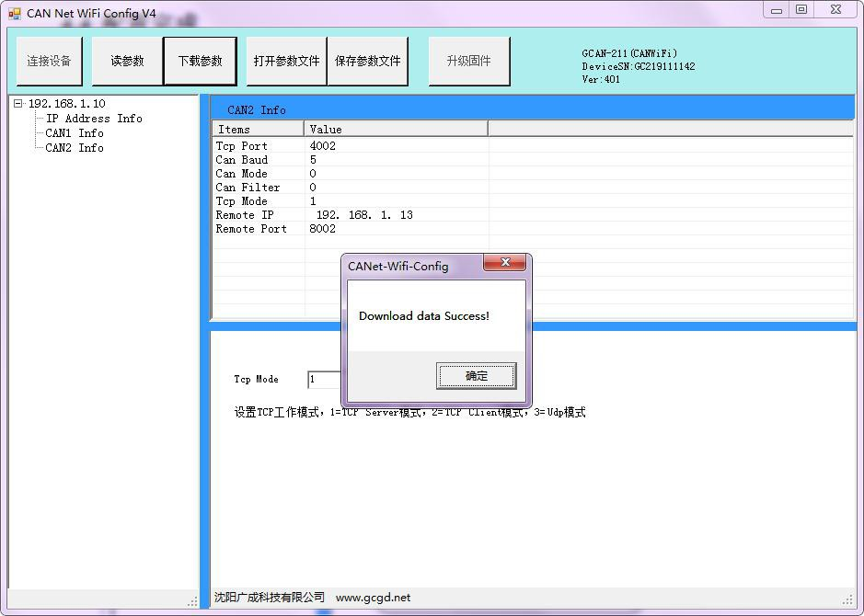Screen dimensions: 864x616
Task: Click the 下载参数 download parameters button
Action: coord(200,62)
